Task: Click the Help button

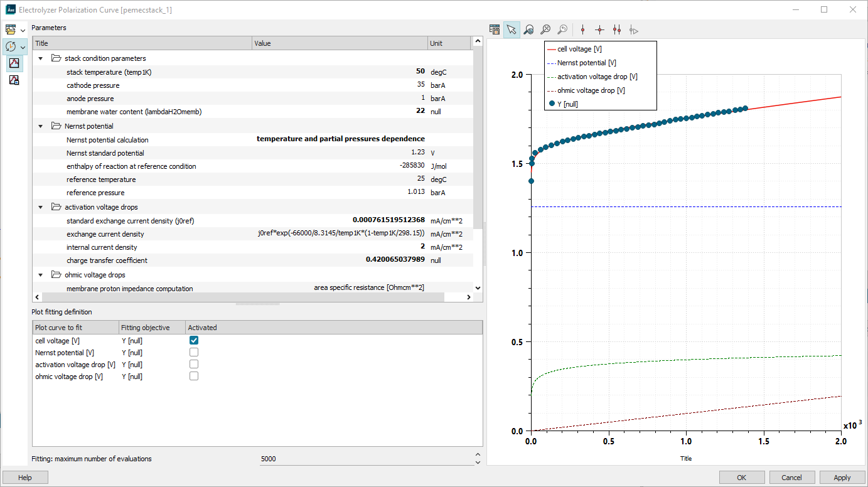Action: (25, 478)
